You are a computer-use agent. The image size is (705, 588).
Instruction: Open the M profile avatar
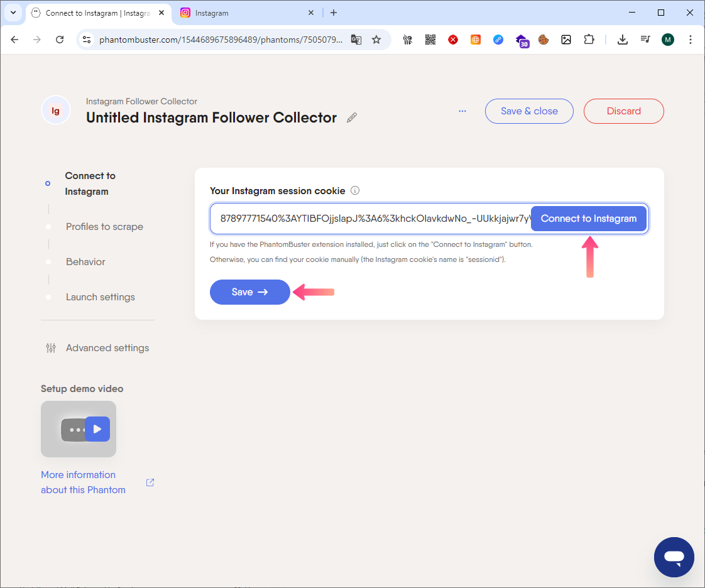668,40
